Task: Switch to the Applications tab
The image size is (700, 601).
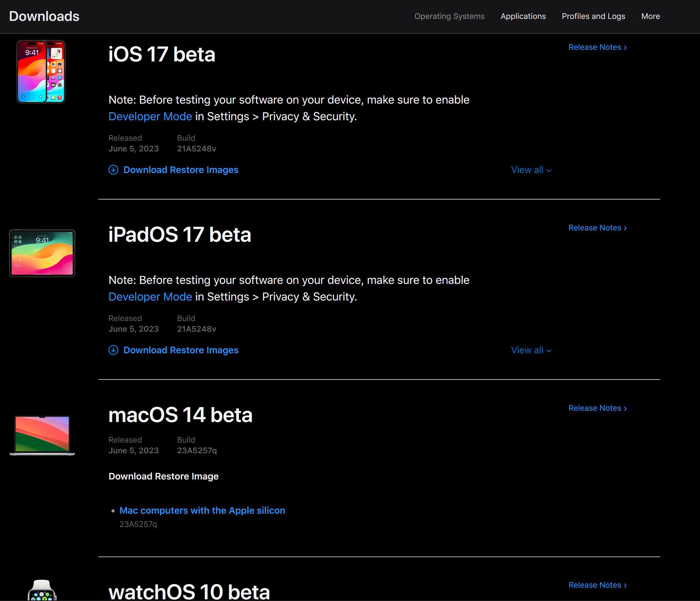Action: [x=523, y=16]
